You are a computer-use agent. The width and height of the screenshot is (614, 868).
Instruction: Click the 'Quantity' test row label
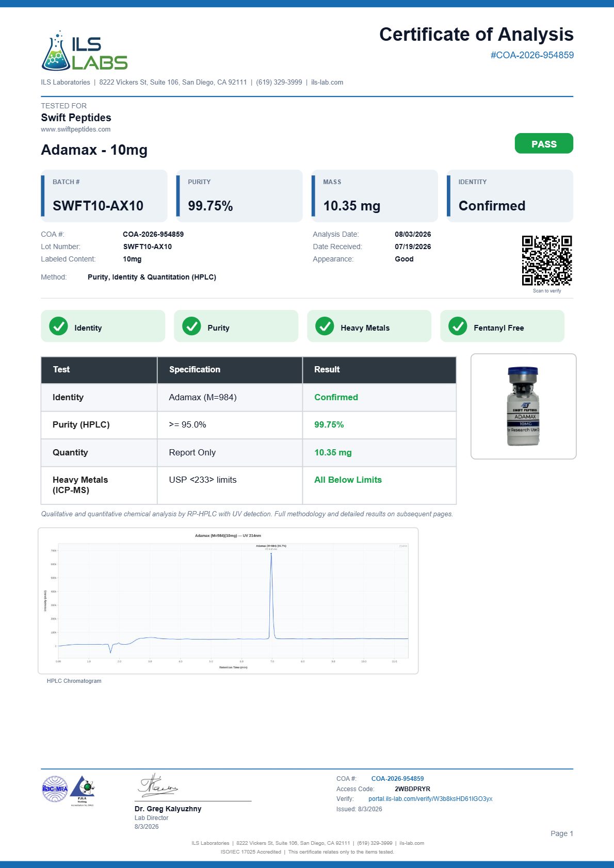[70, 453]
